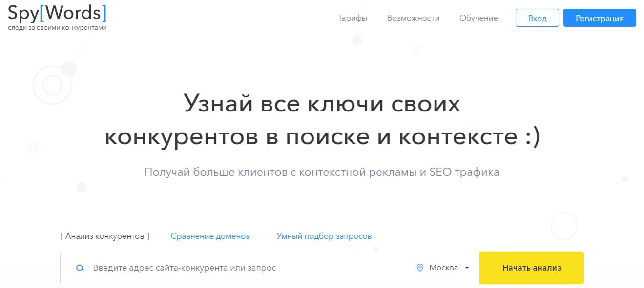Switch to the Умный подбор запросов tab

324,236
